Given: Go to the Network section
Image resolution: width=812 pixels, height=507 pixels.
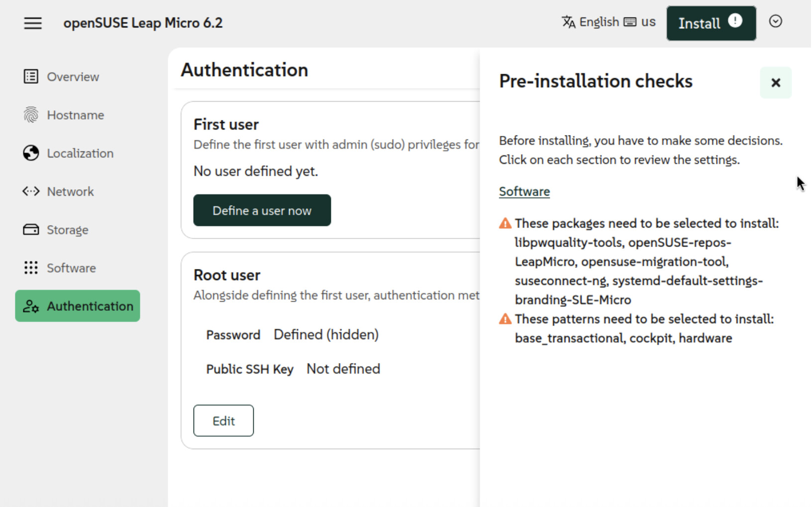Looking at the screenshot, I should pos(70,192).
